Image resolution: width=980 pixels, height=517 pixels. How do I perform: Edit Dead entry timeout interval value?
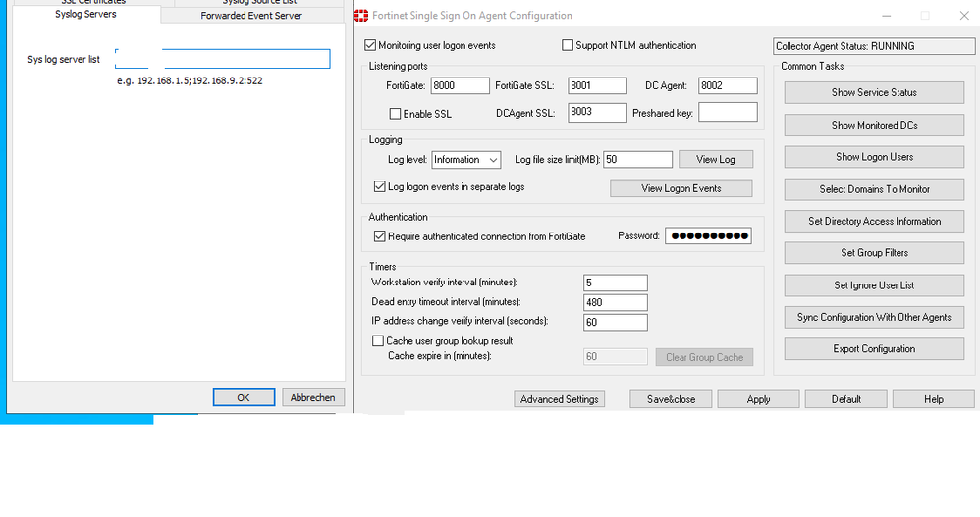616,303
